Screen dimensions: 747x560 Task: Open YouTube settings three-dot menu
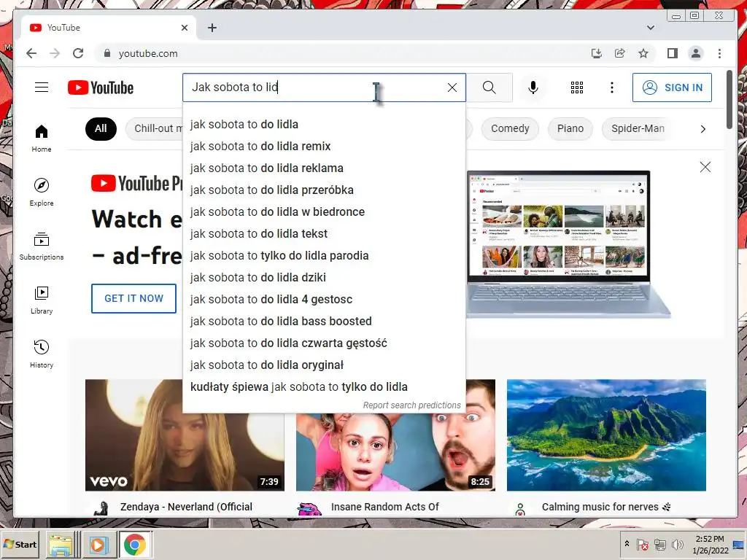click(612, 87)
